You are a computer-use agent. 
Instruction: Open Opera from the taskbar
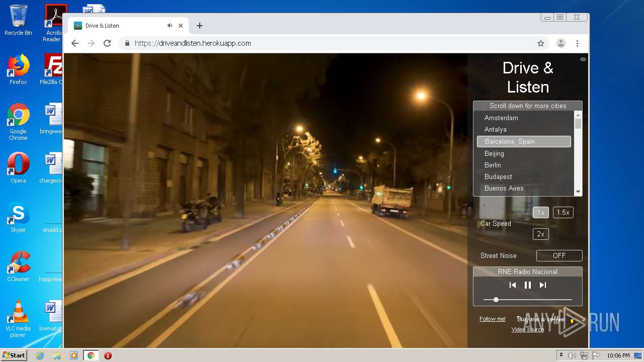pos(108,355)
